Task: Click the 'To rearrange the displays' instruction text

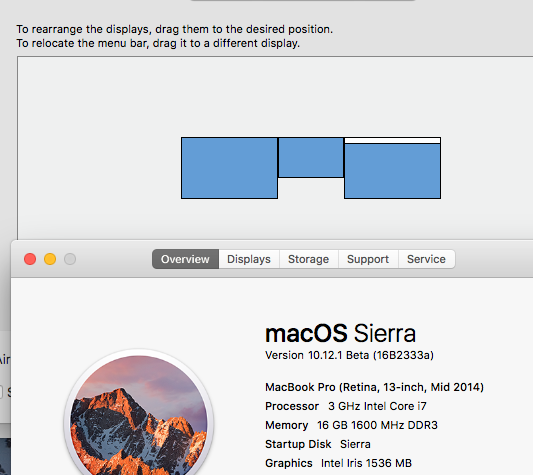Action: (174, 29)
